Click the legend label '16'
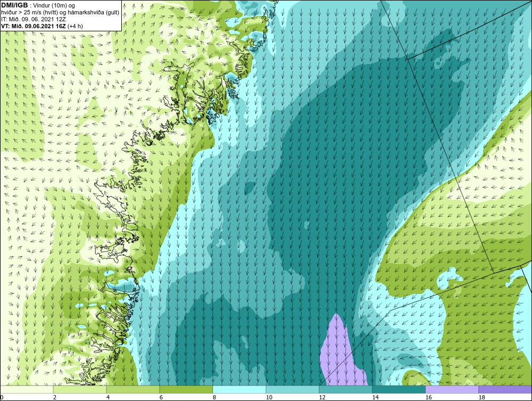The image size is (532, 401). point(428,397)
